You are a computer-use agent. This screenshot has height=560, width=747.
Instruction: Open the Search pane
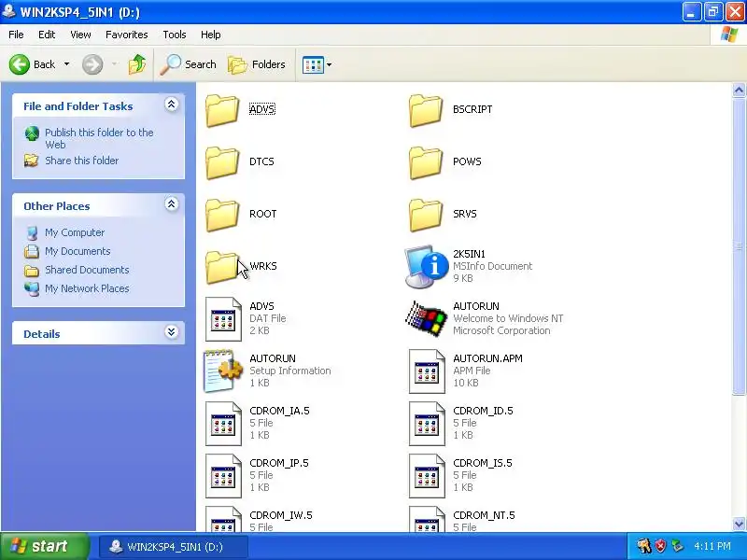[x=188, y=64]
